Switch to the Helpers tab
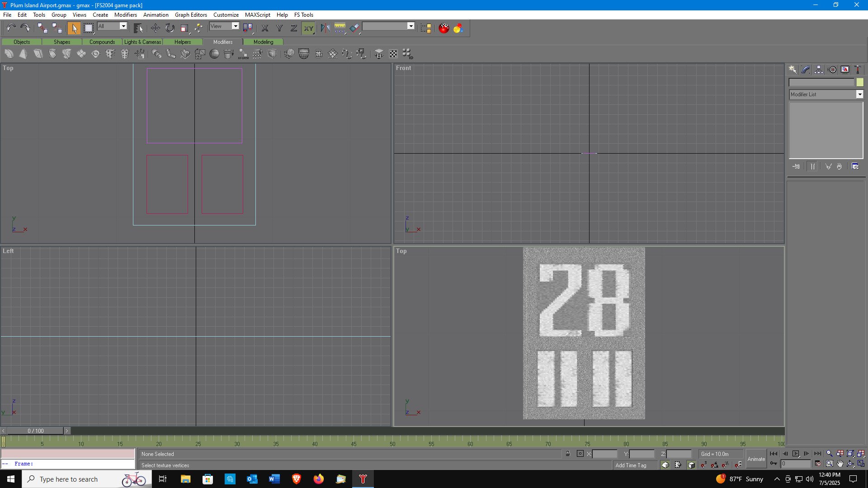 point(183,42)
